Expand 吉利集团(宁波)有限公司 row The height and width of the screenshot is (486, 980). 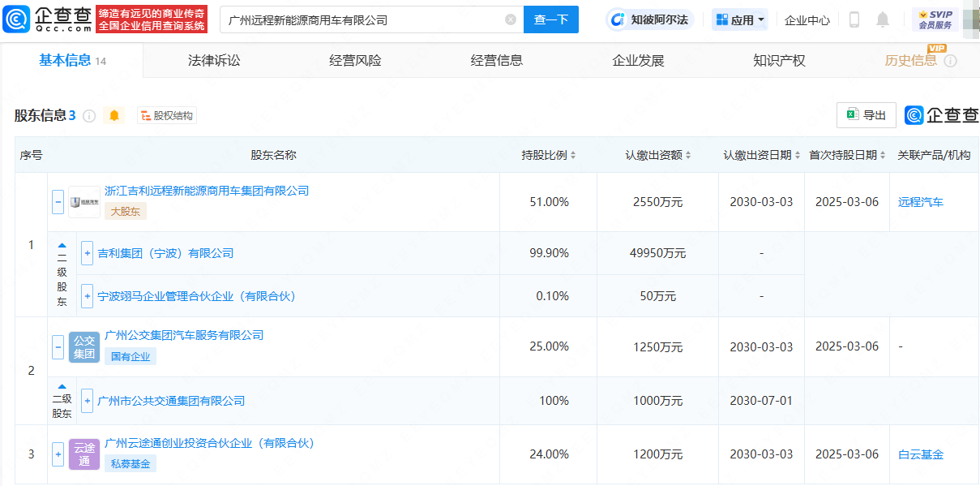pos(88,253)
